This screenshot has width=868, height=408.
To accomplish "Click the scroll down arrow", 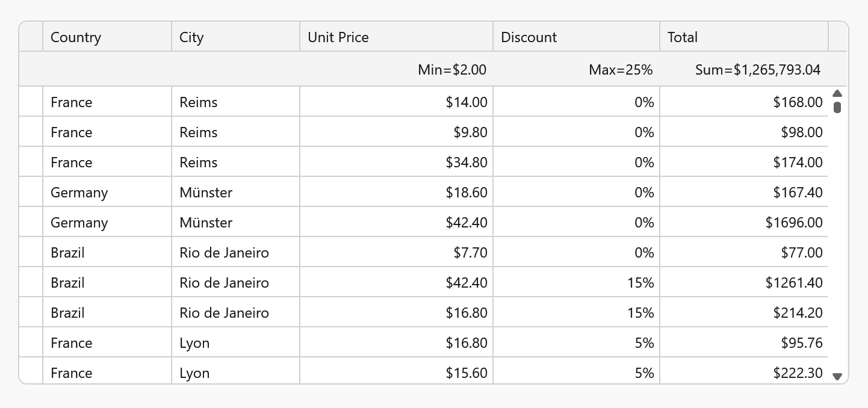I will (x=837, y=376).
